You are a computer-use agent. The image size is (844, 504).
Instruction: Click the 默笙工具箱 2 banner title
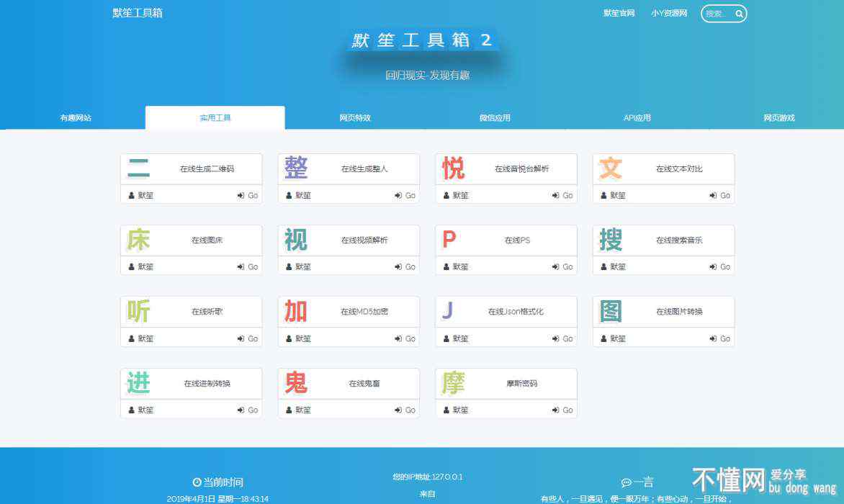421,40
